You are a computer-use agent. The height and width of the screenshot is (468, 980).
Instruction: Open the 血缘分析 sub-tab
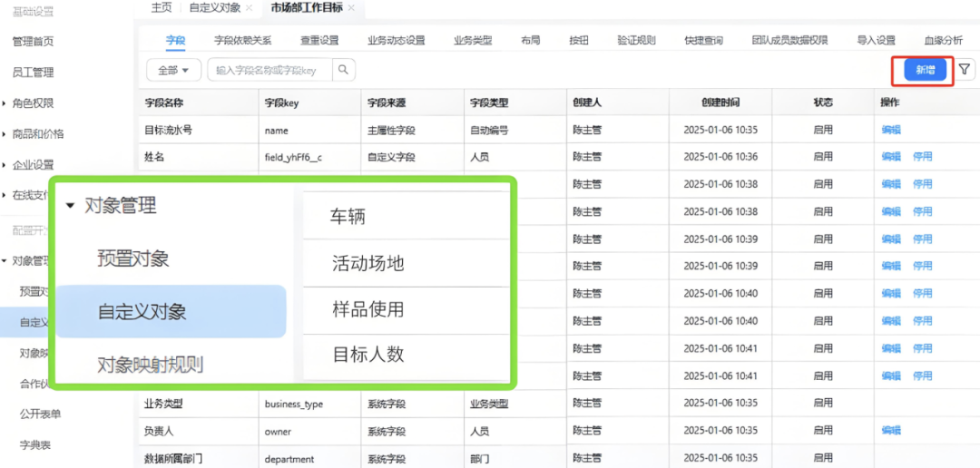943,41
